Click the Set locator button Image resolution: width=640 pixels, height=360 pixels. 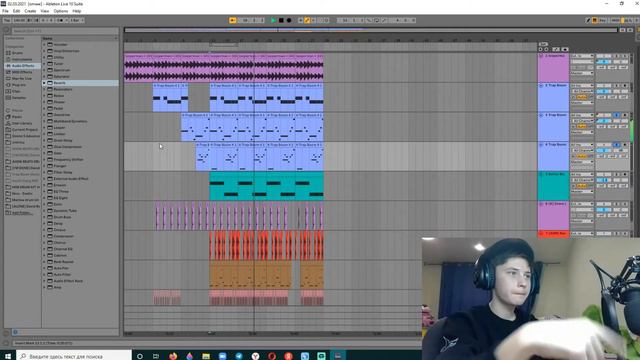coord(542,44)
